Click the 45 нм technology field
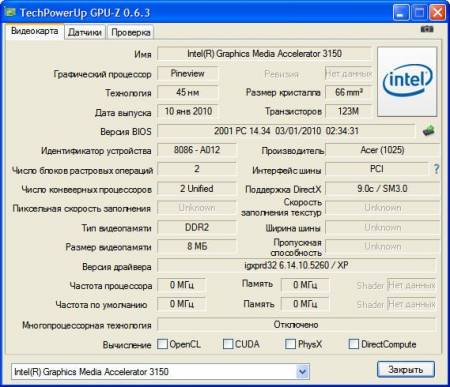The width and height of the screenshot is (450, 387). pyautogui.click(x=187, y=92)
